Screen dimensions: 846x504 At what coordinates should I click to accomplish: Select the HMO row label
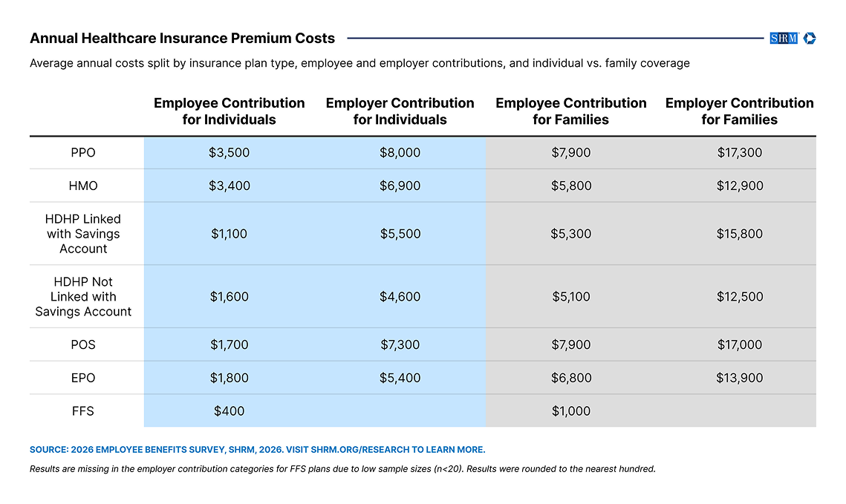point(83,186)
